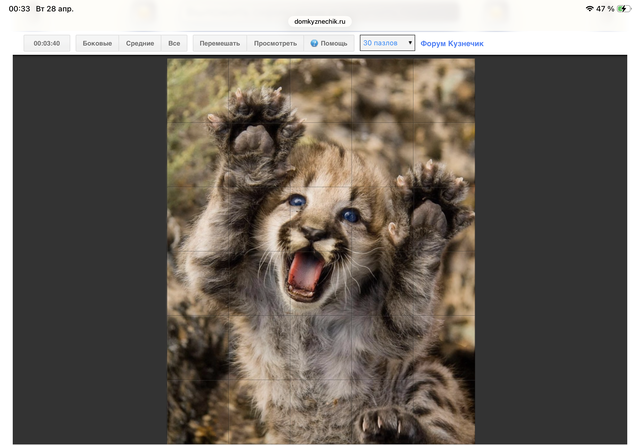Tap the domkyznechik.ru address bar
This screenshot has height=445, width=640.
click(320, 21)
